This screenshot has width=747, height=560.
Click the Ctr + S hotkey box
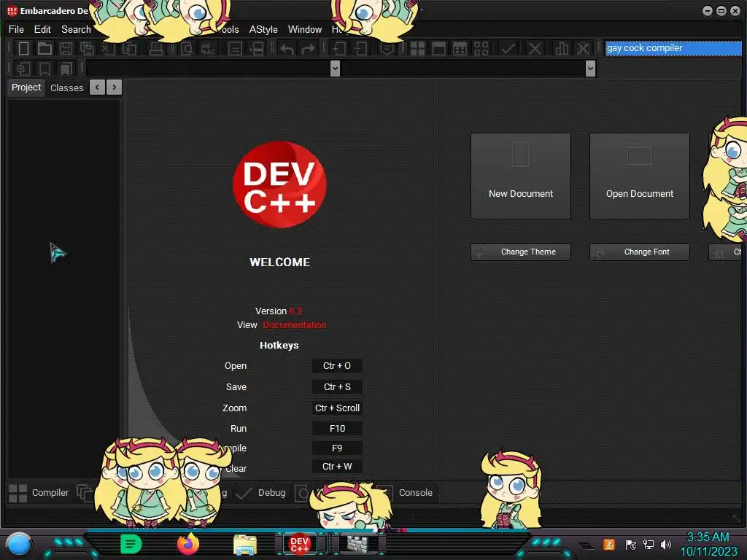click(337, 386)
